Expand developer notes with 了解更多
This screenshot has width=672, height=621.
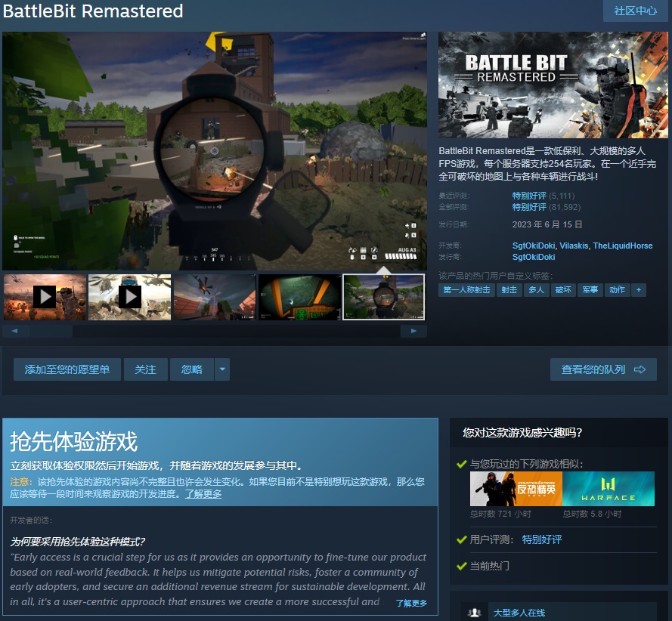coord(411,603)
